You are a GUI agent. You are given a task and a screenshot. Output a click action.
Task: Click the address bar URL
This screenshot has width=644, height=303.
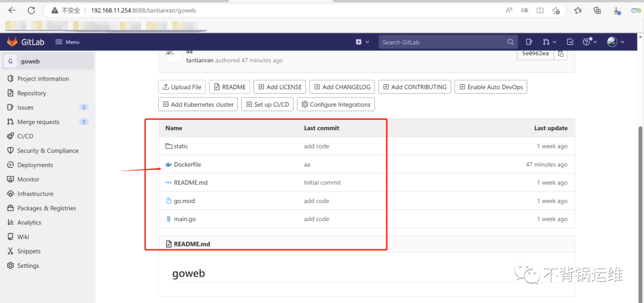(143, 11)
